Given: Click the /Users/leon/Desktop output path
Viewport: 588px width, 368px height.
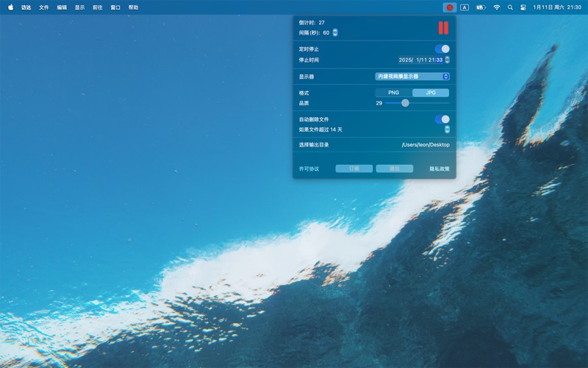Looking at the screenshot, I should [425, 145].
